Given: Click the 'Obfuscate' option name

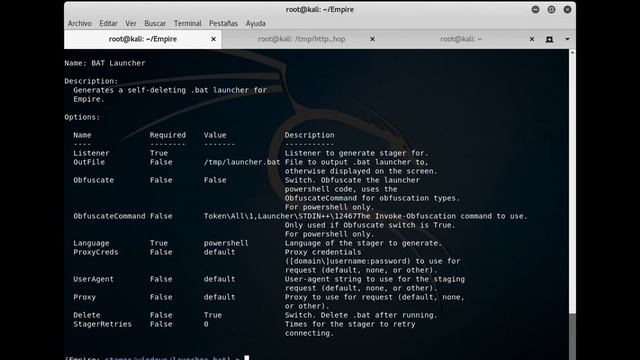Looking at the screenshot, I should pyautogui.click(x=93, y=180).
